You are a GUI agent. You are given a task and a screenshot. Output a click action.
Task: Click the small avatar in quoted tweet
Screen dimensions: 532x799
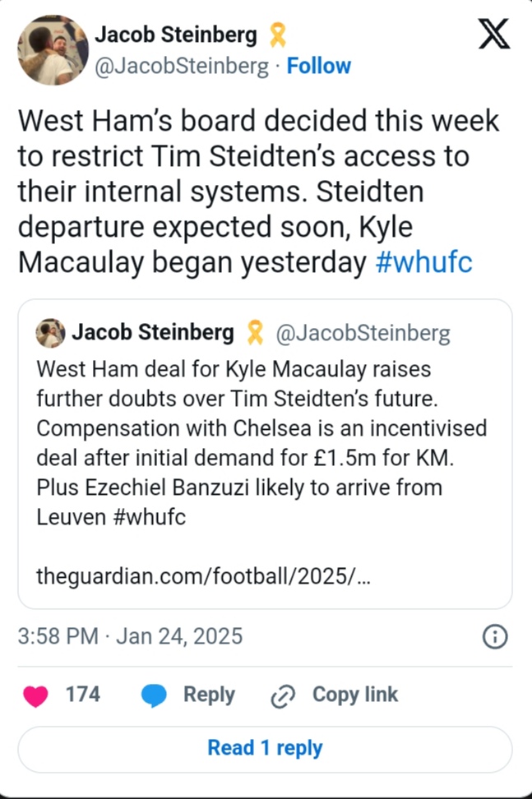tap(51, 333)
